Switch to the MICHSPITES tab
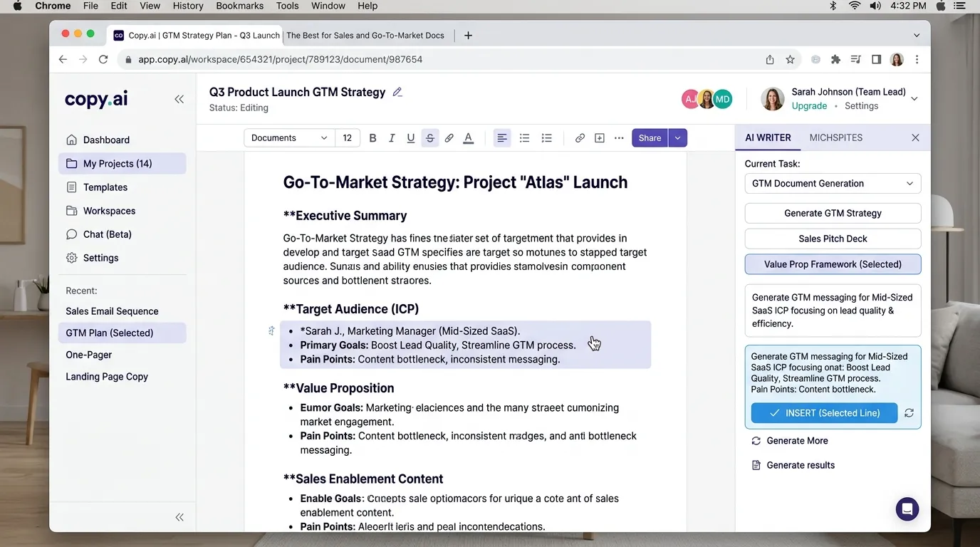 [x=836, y=137]
